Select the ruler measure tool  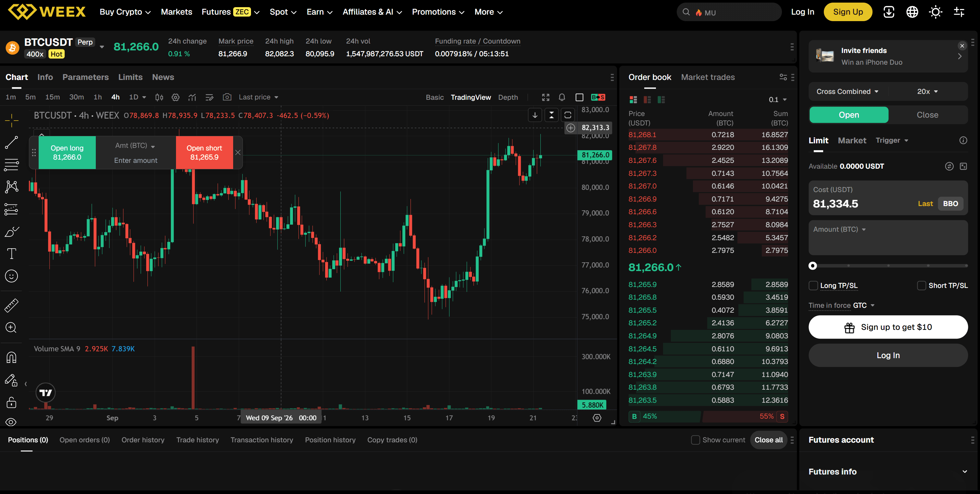click(11, 305)
